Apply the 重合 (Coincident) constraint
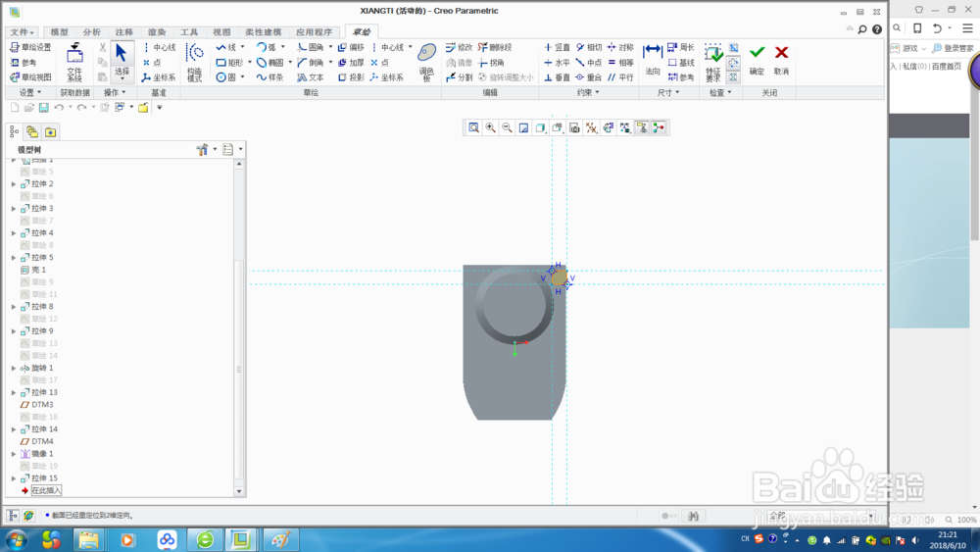Image resolution: width=980 pixels, height=552 pixels. click(589, 77)
